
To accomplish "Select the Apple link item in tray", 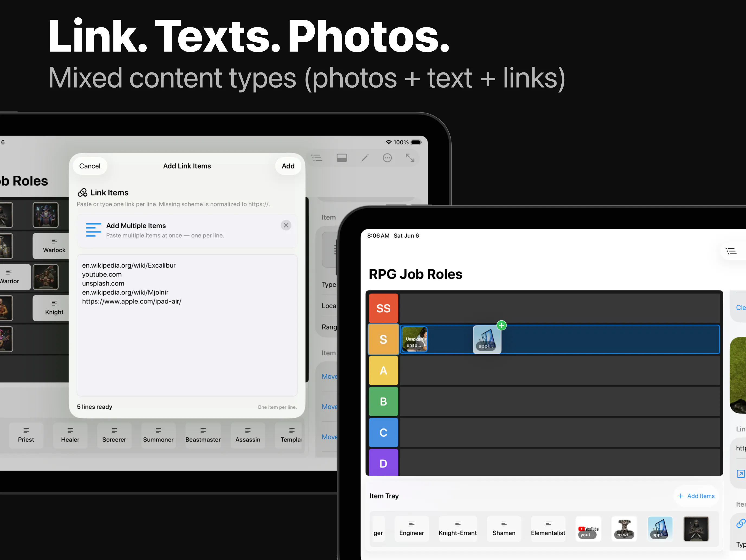I will click(660, 529).
